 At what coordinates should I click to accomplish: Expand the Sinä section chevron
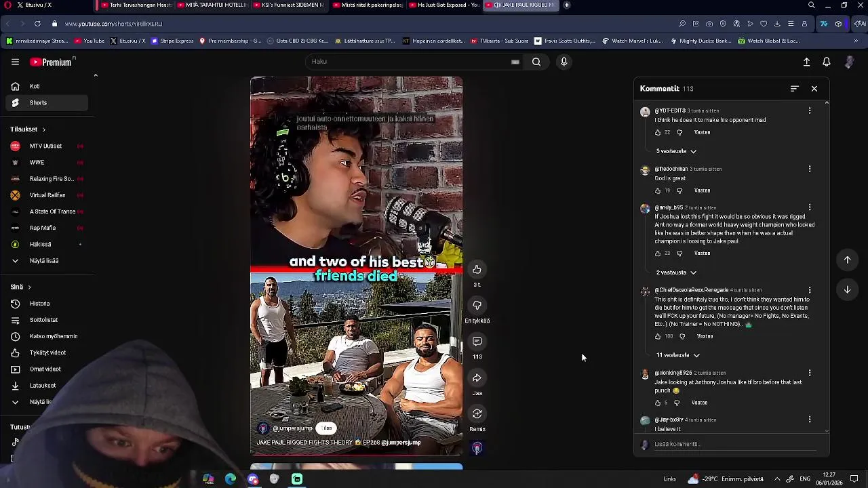click(29, 287)
